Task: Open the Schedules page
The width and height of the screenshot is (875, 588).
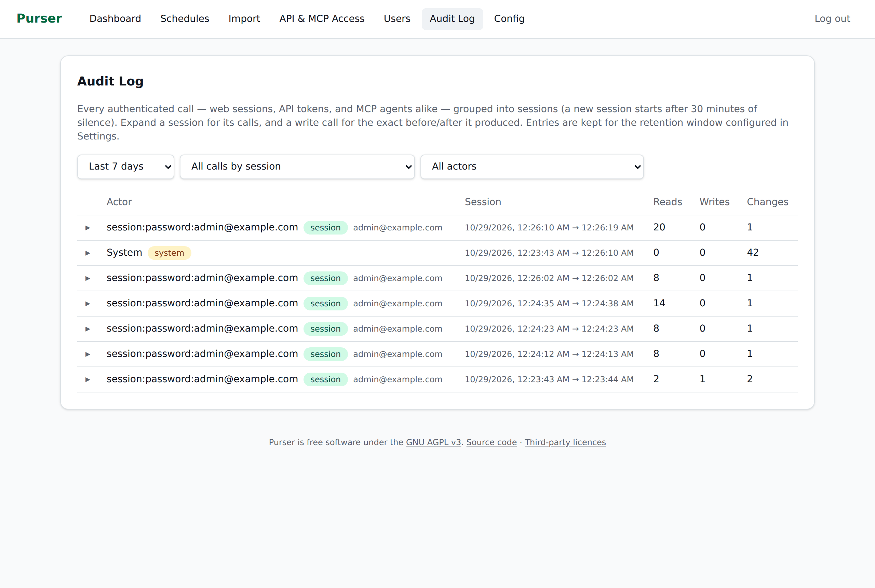Action: 185,19
